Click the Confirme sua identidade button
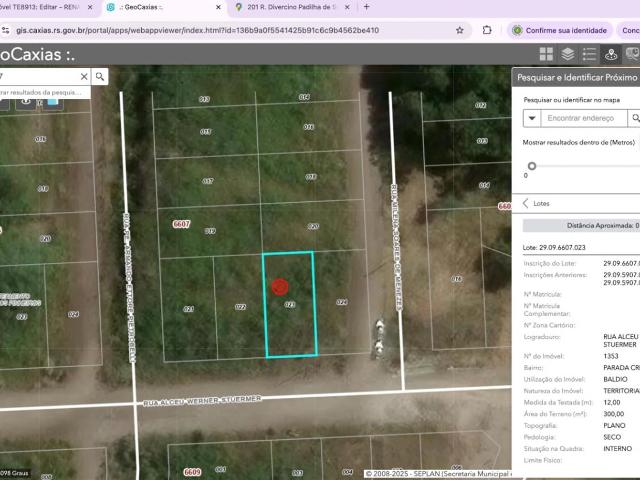Viewport: 640px width, 480px height. [560, 30]
